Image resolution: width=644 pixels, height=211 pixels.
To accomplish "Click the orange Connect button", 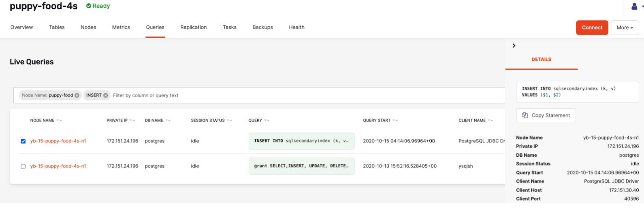I will click(x=592, y=28).
